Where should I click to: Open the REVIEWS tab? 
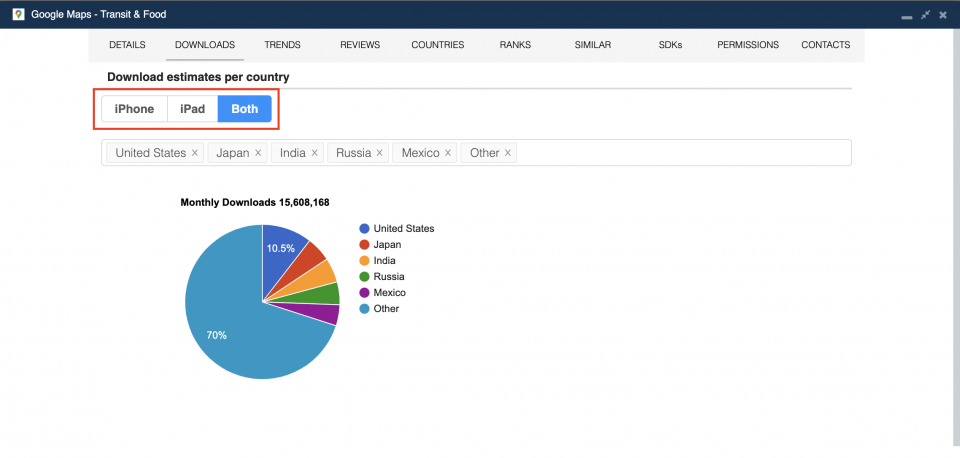[360, 45]
